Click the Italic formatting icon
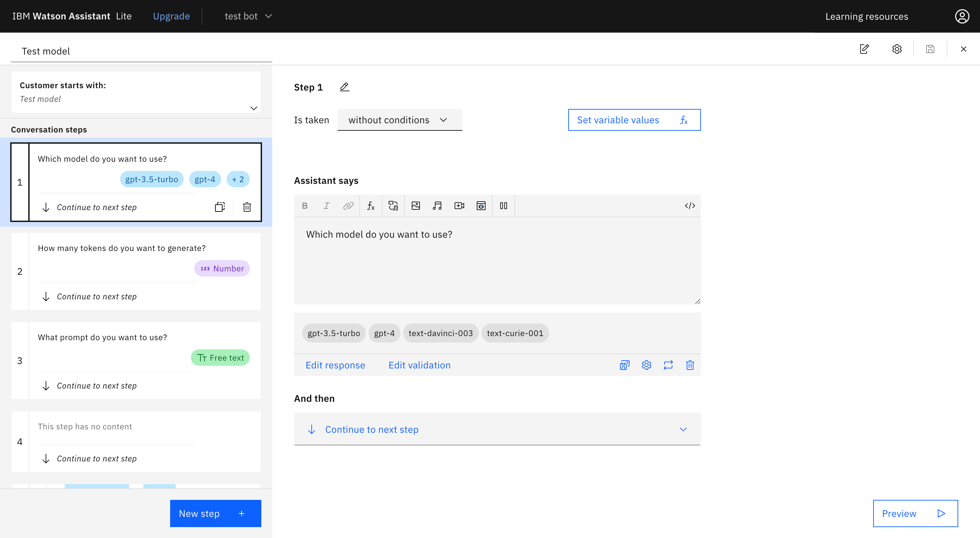Image resolution: width=980 pixels, height=538 pixels. click(326, 206)
